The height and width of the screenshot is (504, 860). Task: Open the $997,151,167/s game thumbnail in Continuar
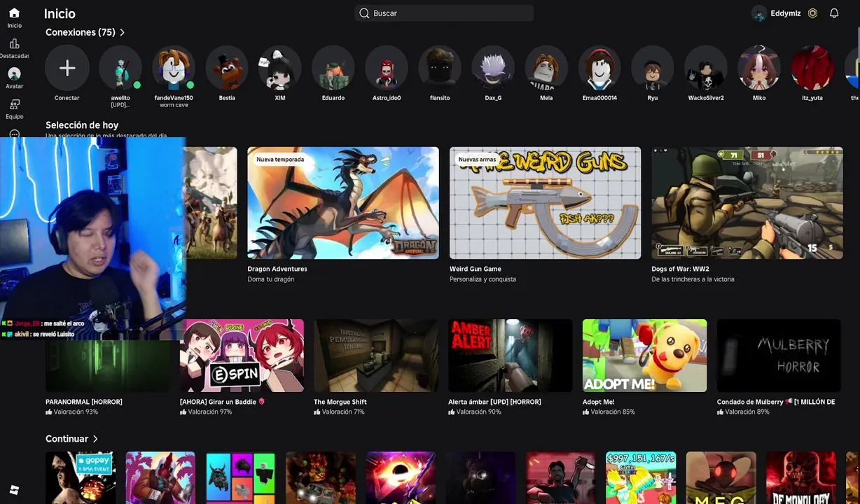(x=641, y=478)
